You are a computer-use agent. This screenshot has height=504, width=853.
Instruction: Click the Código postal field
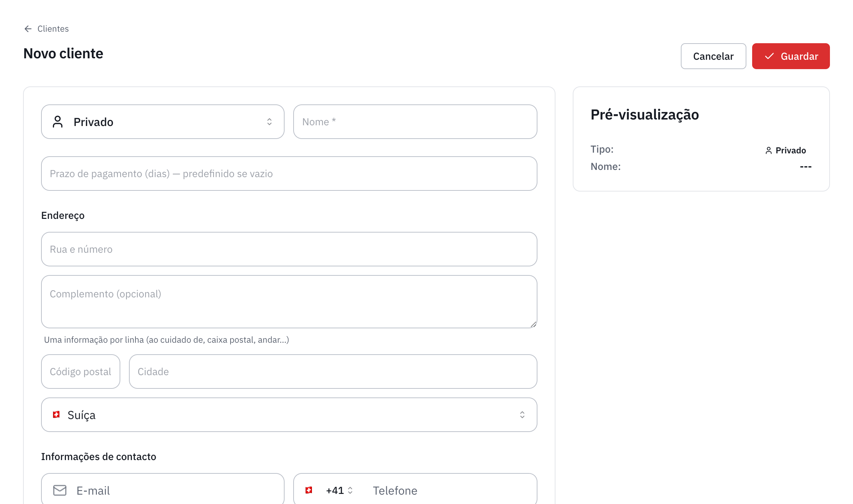coord(81,372)
